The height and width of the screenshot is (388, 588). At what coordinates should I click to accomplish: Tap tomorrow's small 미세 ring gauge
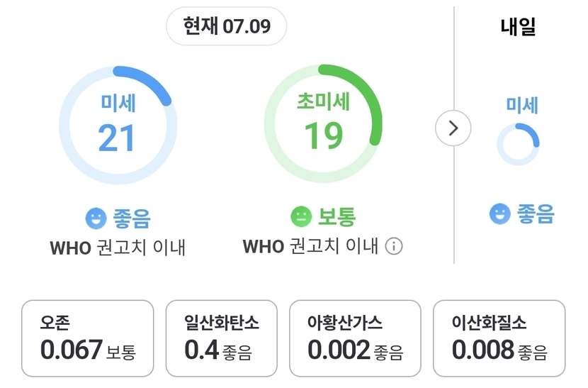pos(519,144)
